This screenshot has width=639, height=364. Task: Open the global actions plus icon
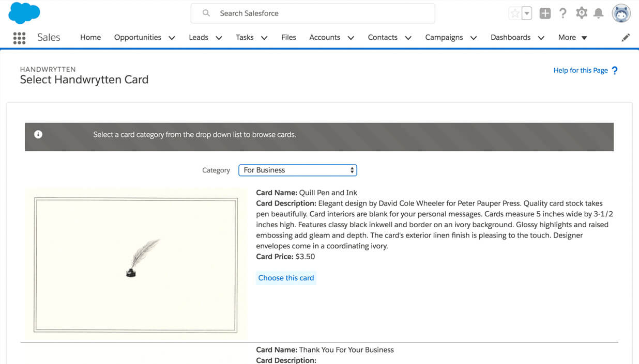tap(545, 13)
